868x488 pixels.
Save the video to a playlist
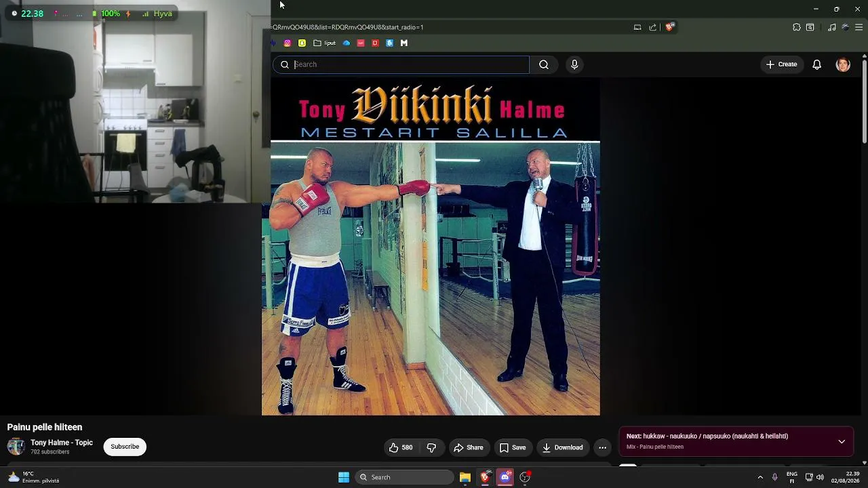(x=513, y=447)
